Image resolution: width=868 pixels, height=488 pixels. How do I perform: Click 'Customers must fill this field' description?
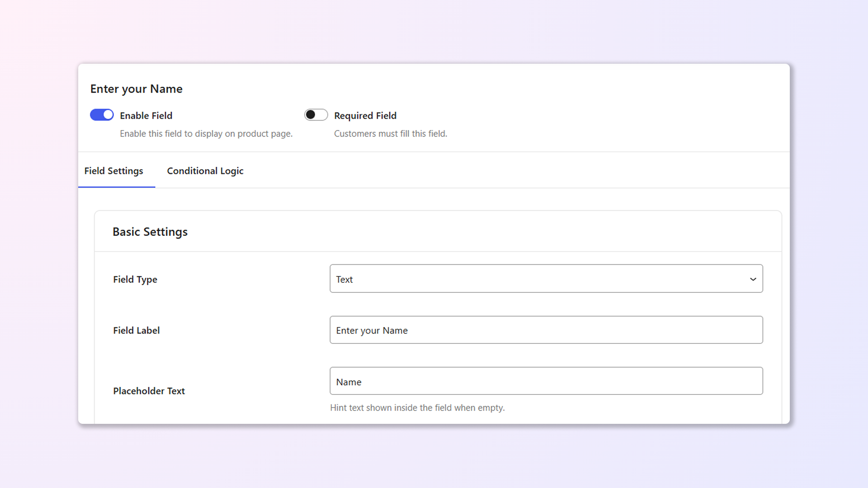coord(390,134)
